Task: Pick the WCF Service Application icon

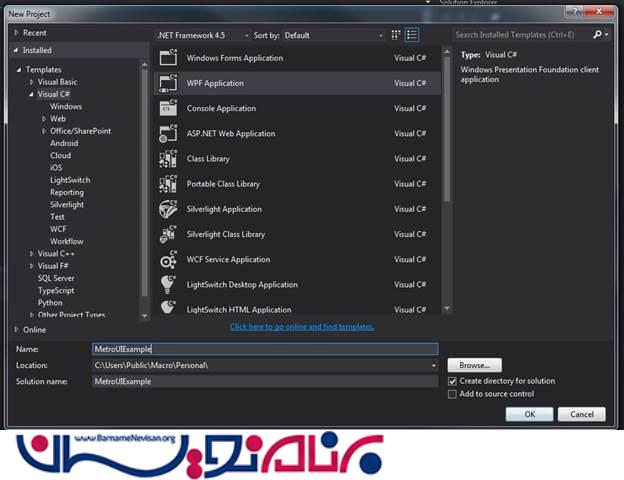Action: (x=168, y=260)
